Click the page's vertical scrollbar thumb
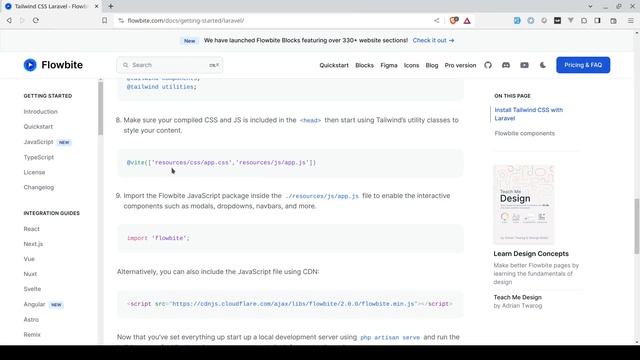This screenshot has width=640, height=360. point(637,227)
